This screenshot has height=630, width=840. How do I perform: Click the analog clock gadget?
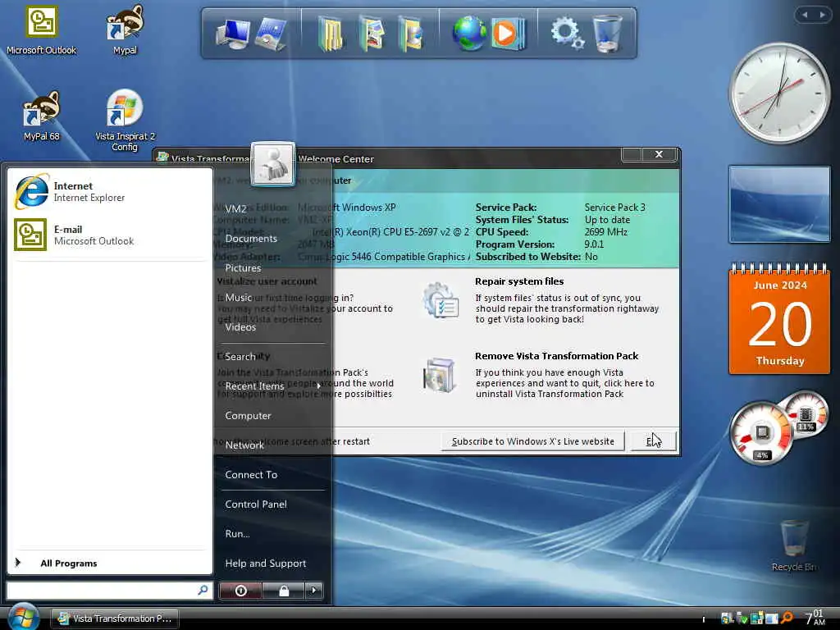point(779,94)
